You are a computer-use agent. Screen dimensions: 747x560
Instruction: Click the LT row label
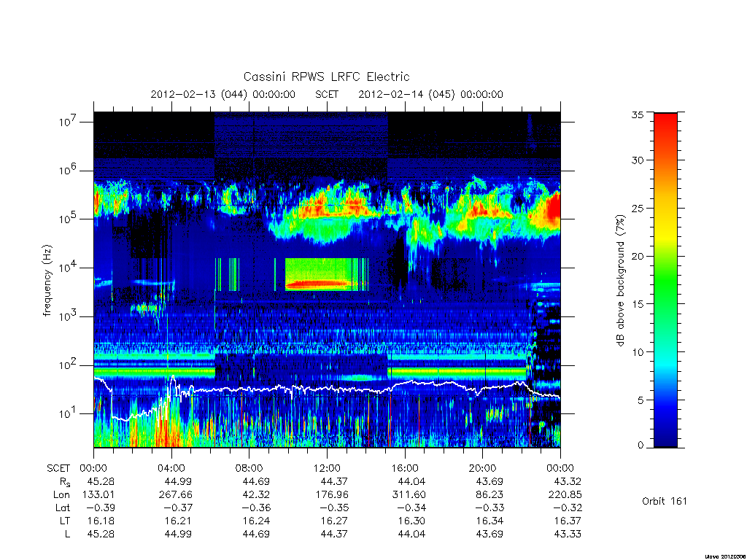coord(65,521)
